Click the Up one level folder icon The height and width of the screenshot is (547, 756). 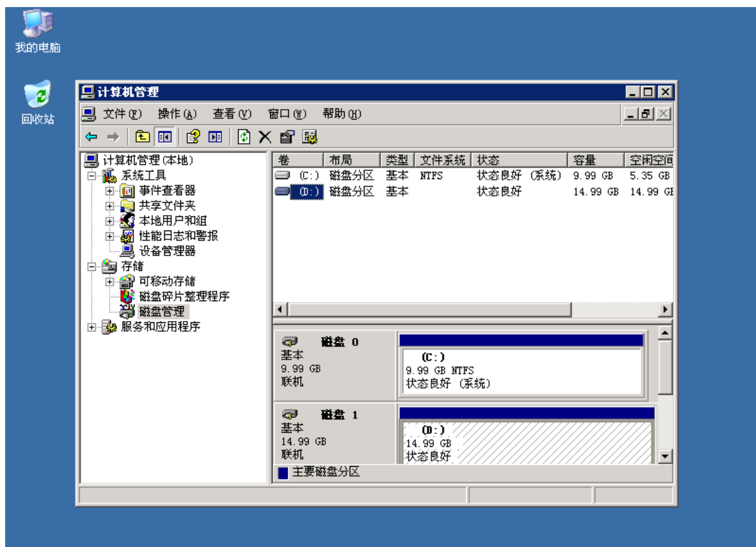click(x=143, y=136)
